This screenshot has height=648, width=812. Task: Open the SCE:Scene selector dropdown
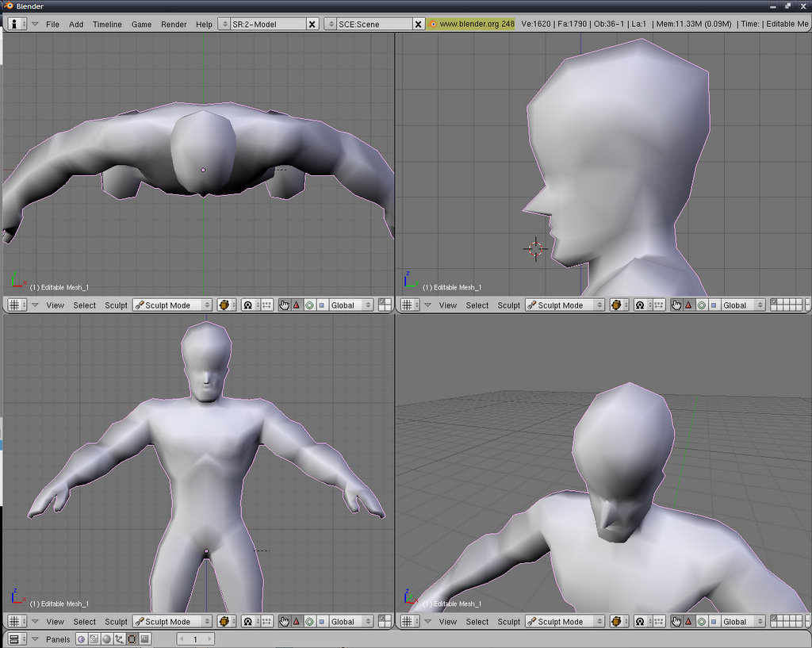(x=331, y=24)
